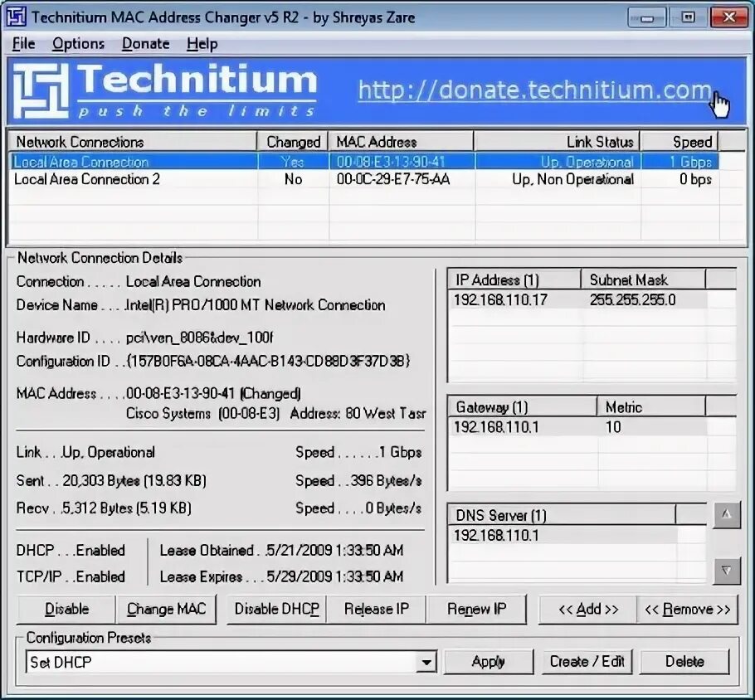Click the Configuration ID value text

[x=268, y=361]
